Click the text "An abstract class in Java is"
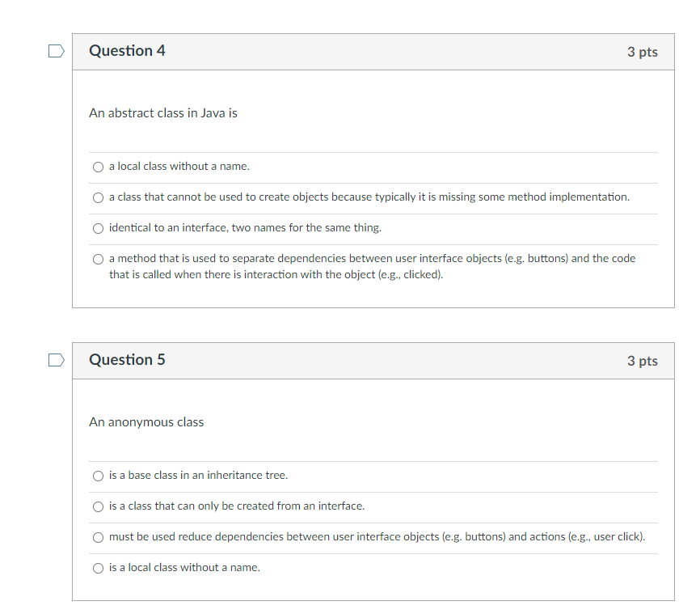Viewport: 700px width, 614px height. [x=162, y=113]
